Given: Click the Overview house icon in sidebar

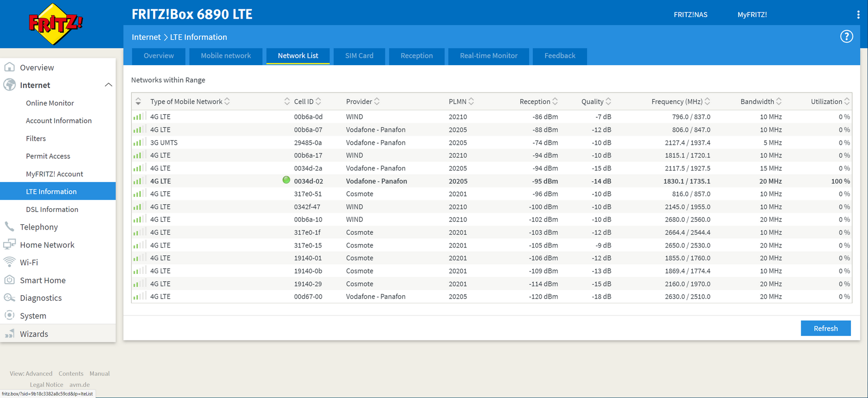Looking at the screenshot, I should click(9, 67).
